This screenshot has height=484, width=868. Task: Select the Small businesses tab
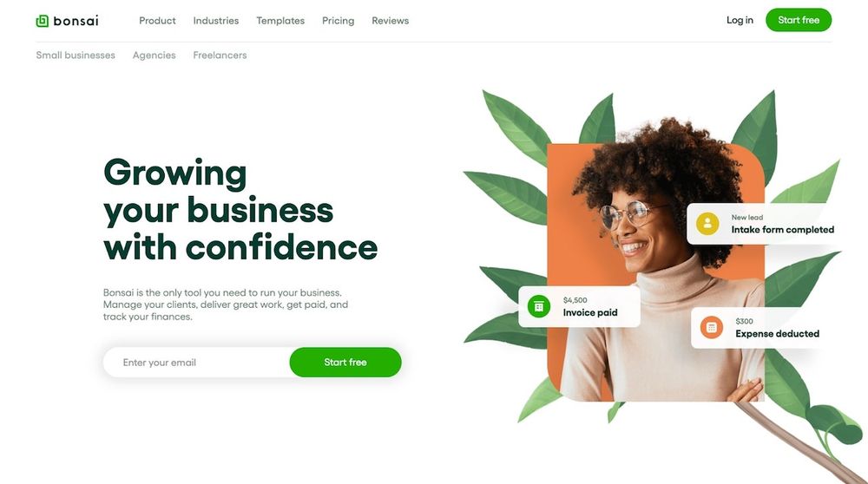coord(76,56)
